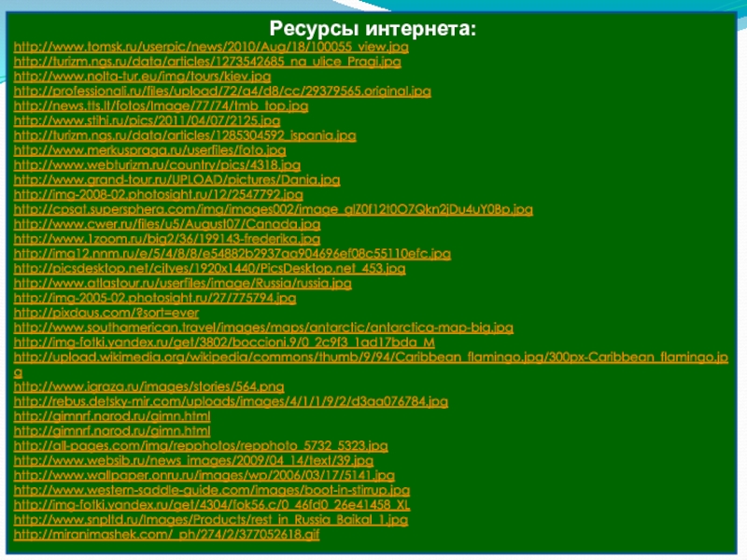Select the heading 'Ресурсы интернета:'
The width and height of the screenshot is (747, 560).
(373, 29)
